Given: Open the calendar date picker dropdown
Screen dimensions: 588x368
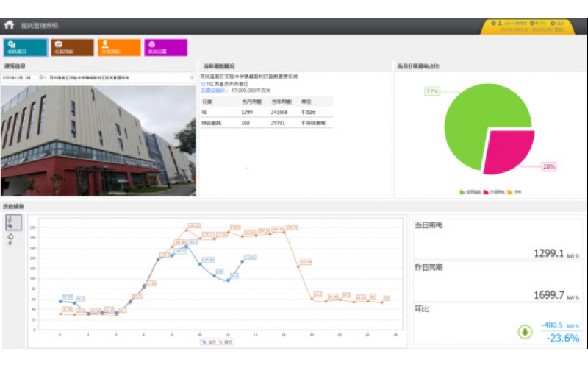Looking at the screenshot, I should (42, 77).
